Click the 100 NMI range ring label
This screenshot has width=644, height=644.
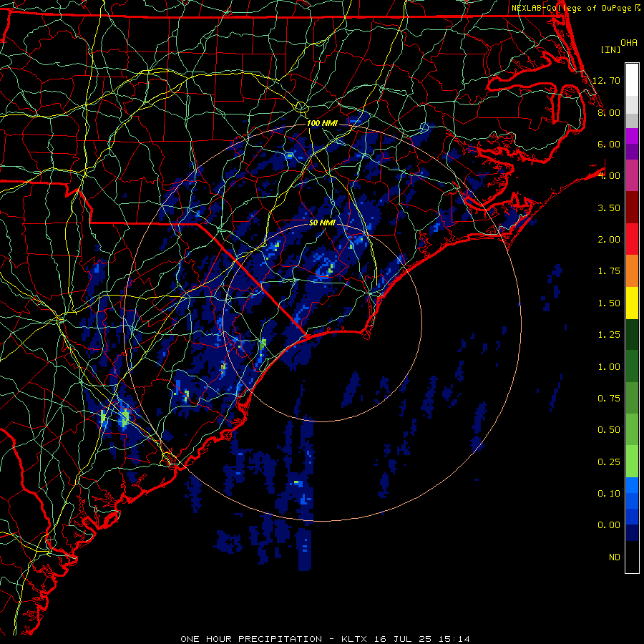coord(322,123)
